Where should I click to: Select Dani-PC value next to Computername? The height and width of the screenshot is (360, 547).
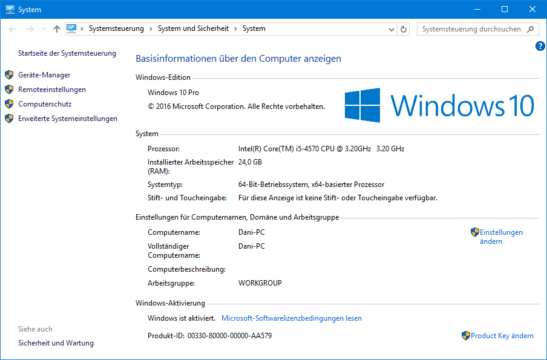(252, 232)
